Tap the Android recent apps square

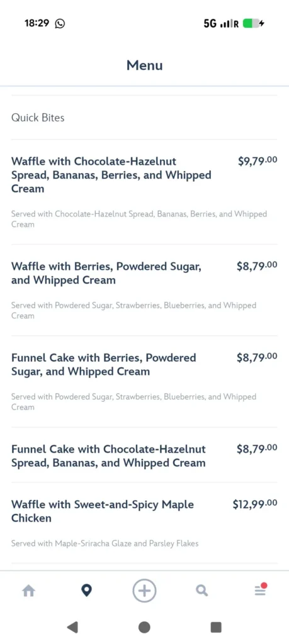pyautogui.click(x=216, y=627)
